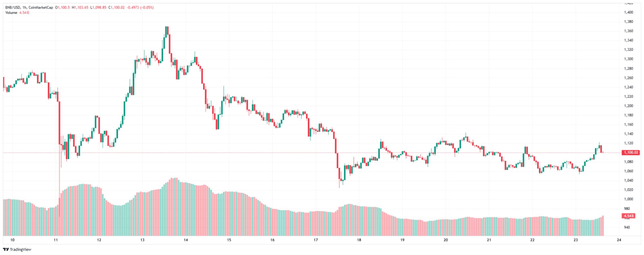
Task: Open the BNB/USD symbol title
Action: (x=13, y=7)
